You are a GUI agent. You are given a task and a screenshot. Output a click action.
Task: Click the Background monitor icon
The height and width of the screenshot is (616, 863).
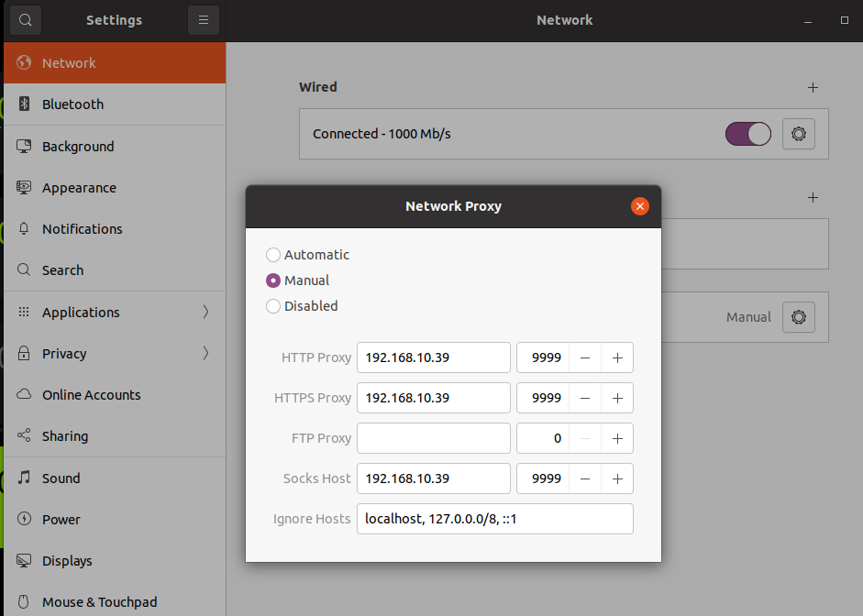tap(24, 147)
